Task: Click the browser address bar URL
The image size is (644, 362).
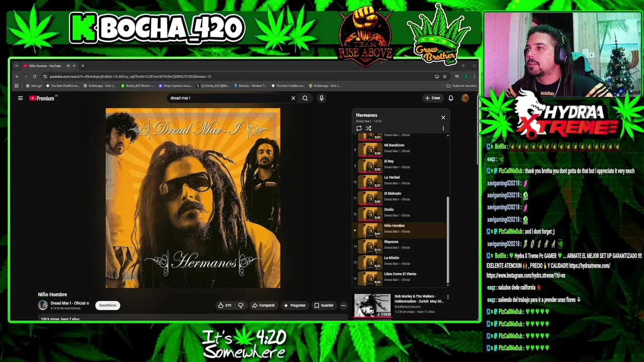Action: (130, 76)
